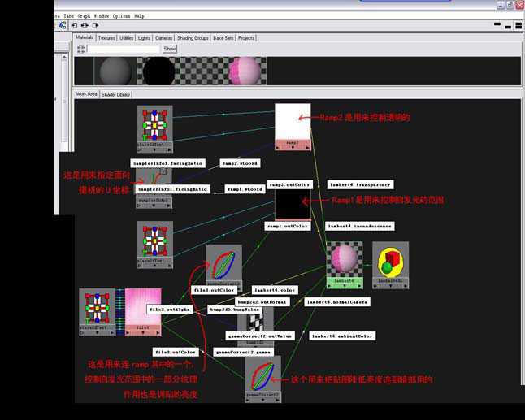The width and height of the screenshot is (525, 420).
Task: Click input arrow on ramp2 node
Action: [x=278, y=148]
